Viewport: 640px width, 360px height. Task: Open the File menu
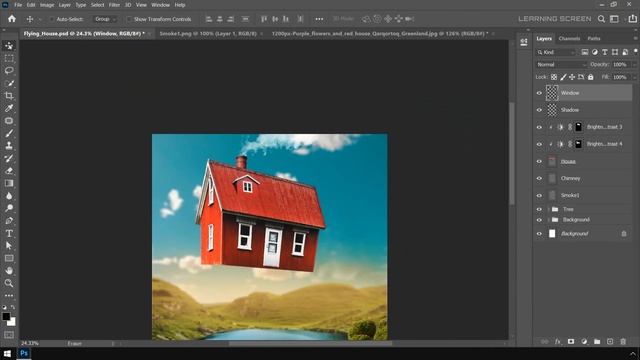click(18, 5)
